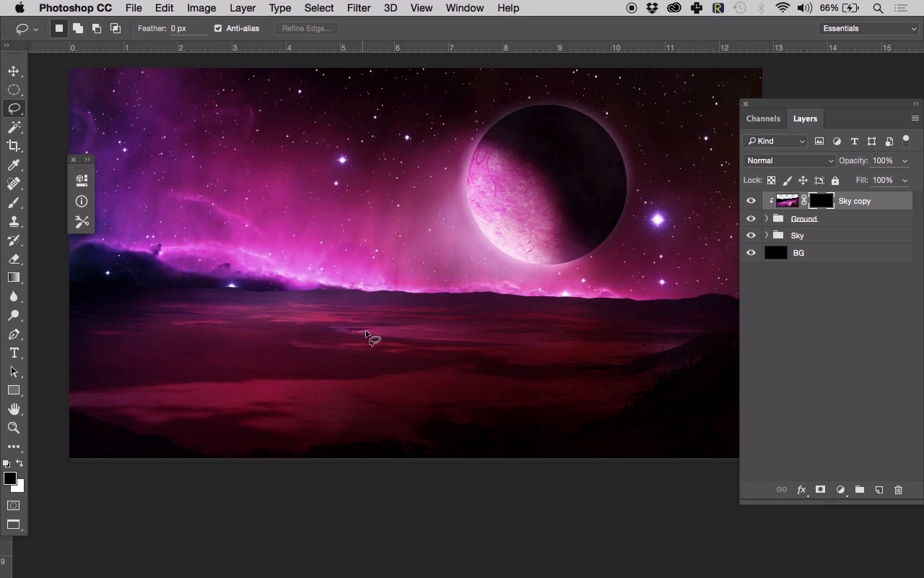Toggle layer filtering on or off
This screenshot has width=924, height=578.
pyautogui.click(x=906, y=141)
